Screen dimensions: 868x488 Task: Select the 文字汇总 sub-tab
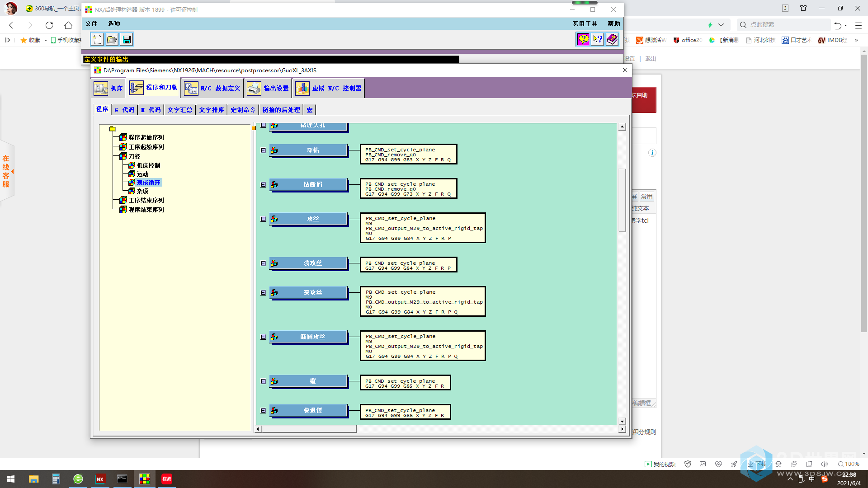pos(180,110)
